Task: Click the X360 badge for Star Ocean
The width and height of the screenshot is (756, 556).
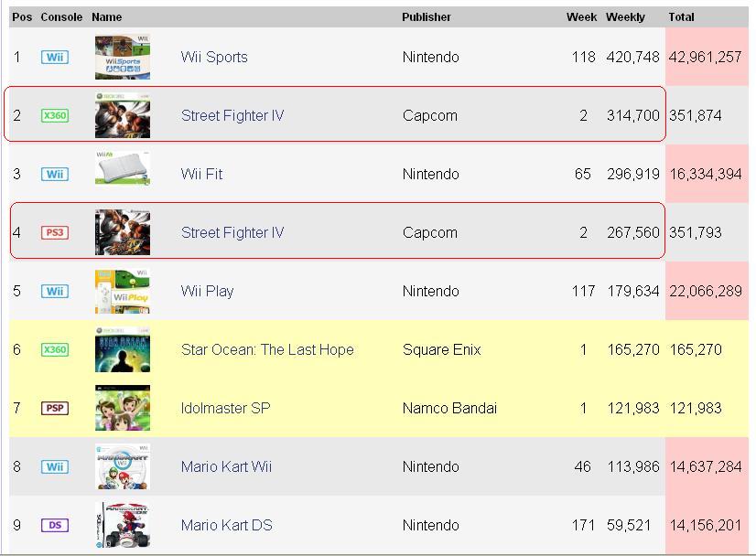Action: tap(55, 350)
